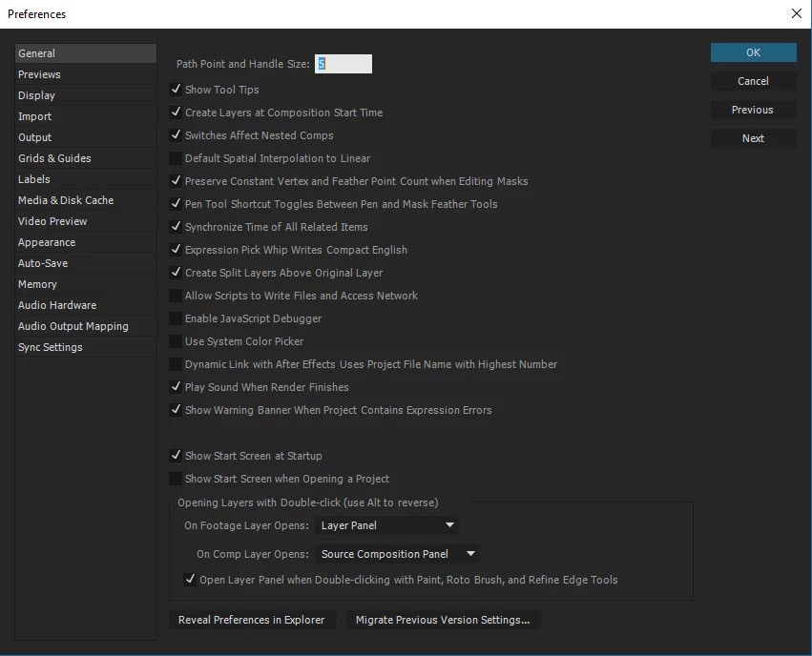Toggle Preserve Constant Vertex and Feather Point Count

176,180
